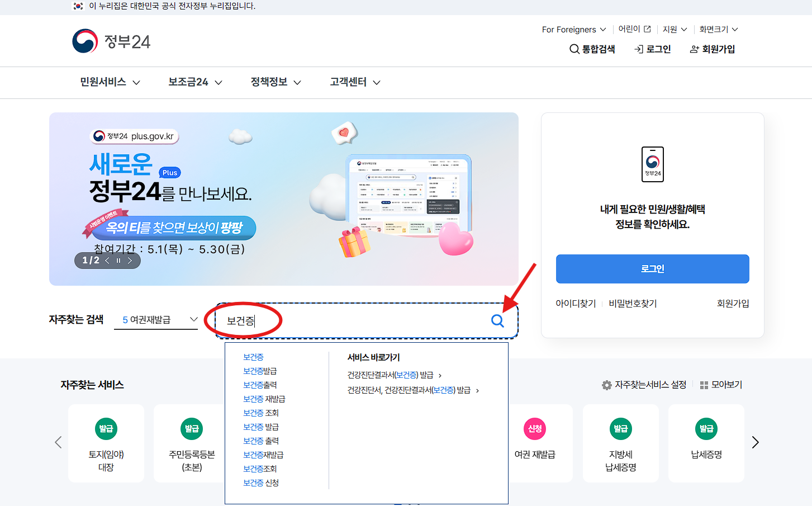Click 회원가입 in the top header
This screenshot has width=812, height=506.
(x=713, y=49)
